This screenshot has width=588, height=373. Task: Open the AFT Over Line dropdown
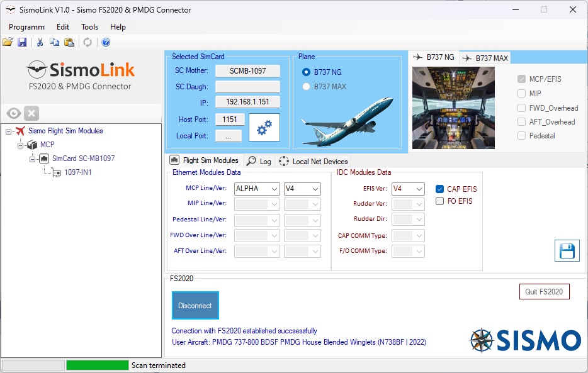[257, 252]
